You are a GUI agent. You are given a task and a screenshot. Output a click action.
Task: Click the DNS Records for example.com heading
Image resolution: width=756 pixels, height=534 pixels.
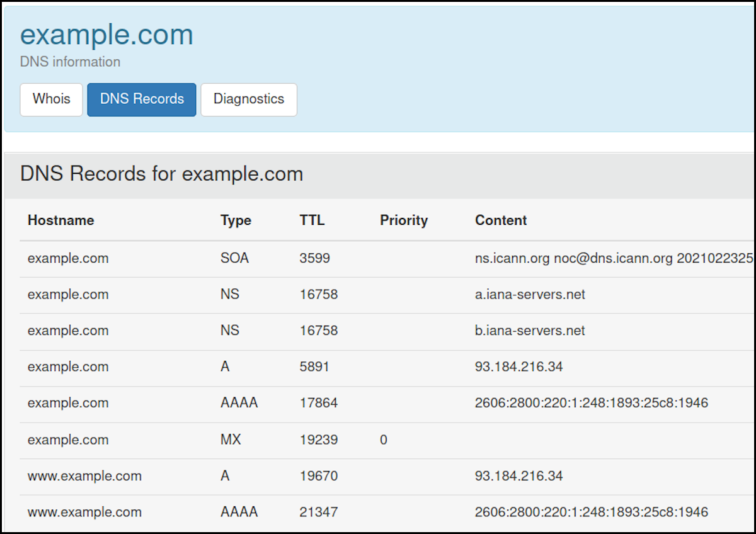click(x=161, y=174)
